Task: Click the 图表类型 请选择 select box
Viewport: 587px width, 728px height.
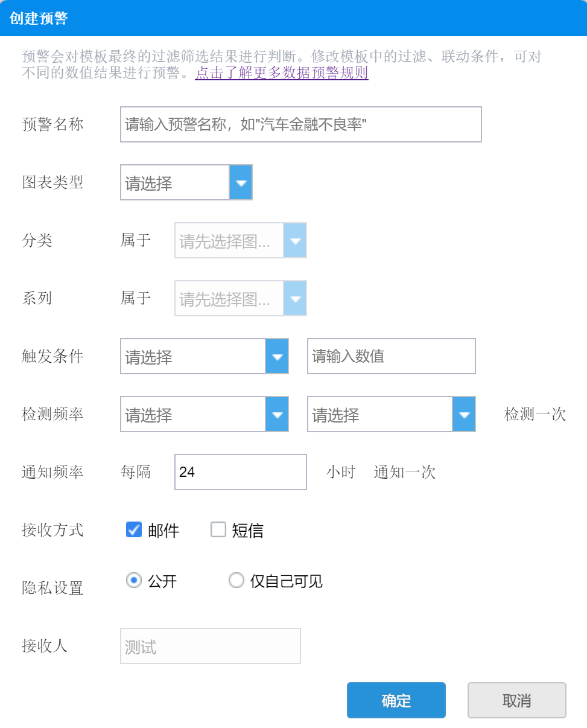Action: (x=175, y=182)
